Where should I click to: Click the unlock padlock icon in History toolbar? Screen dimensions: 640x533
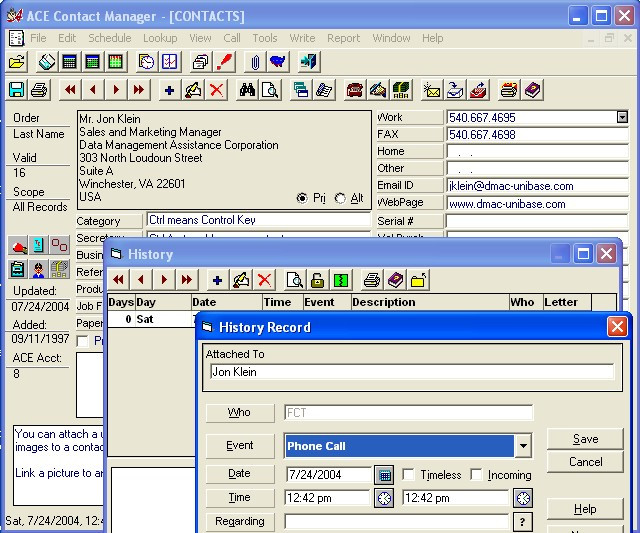(x=318, y=280)
